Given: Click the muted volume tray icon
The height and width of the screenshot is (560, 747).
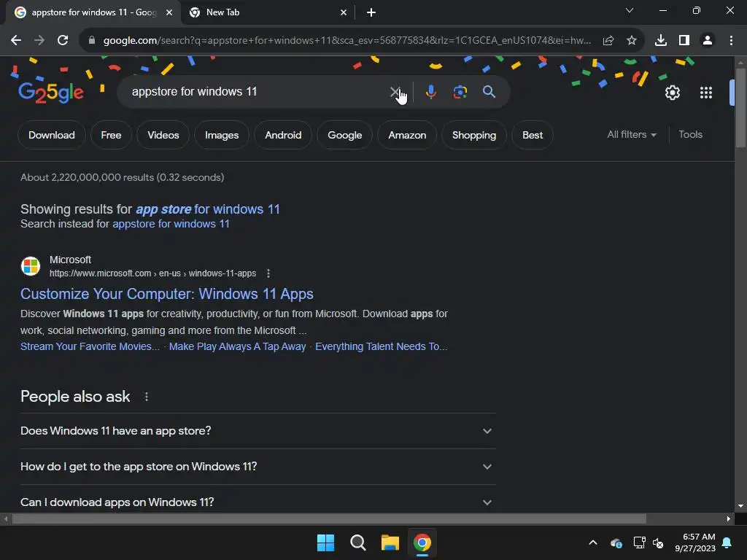Looking at the screenshot, I should click(x=658, y=542).
